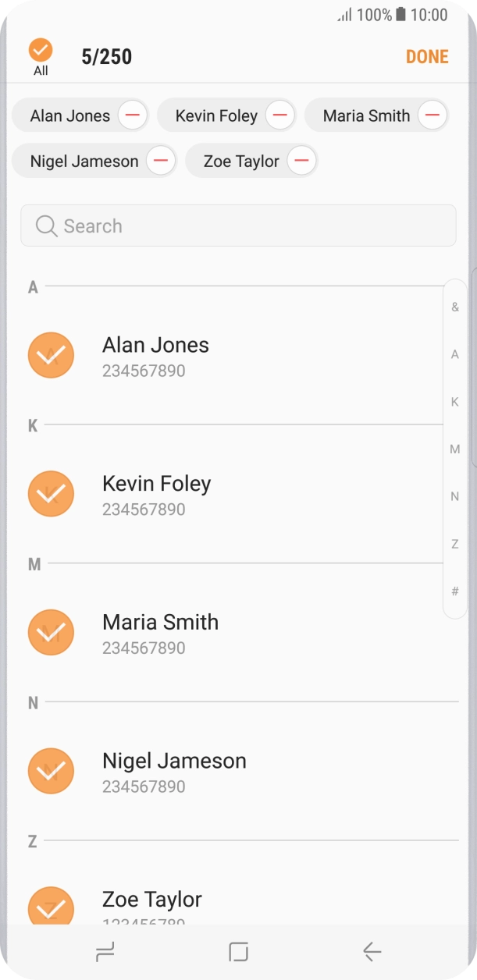Jump to letter Z in index bar
Image resolution: width=477 pixels, height=980 pixels.
click(455, 544)
